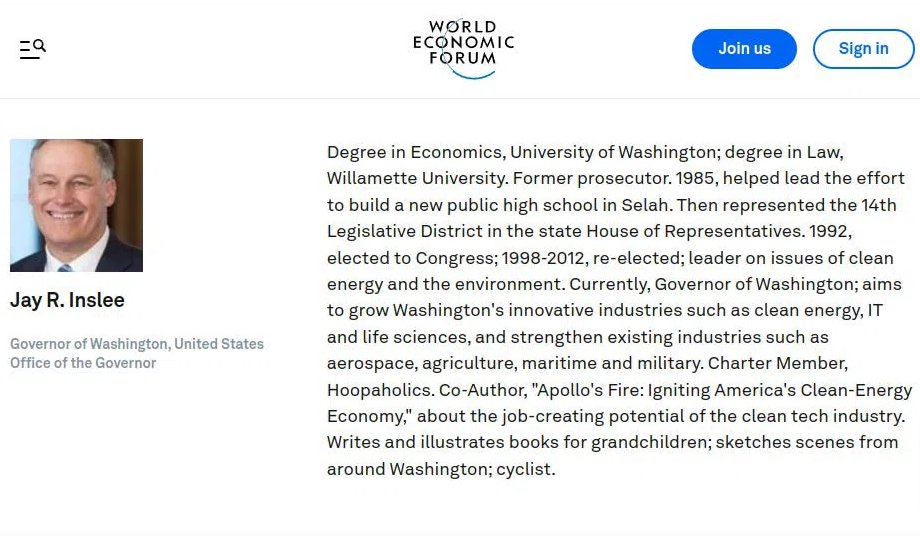Screen dimensions: 920x536
Task: Click the word "Hoopaholics" in the bio
Action: pos(380,390)
